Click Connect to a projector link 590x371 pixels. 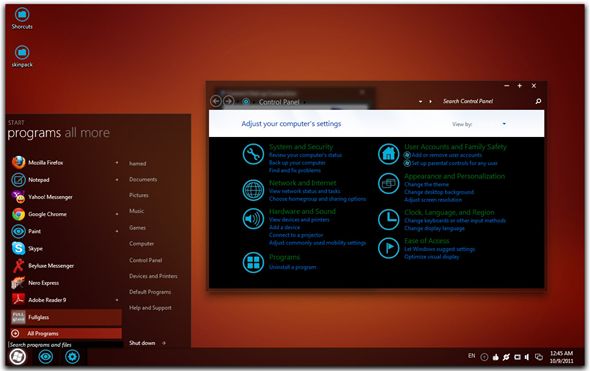pos(296,235)
